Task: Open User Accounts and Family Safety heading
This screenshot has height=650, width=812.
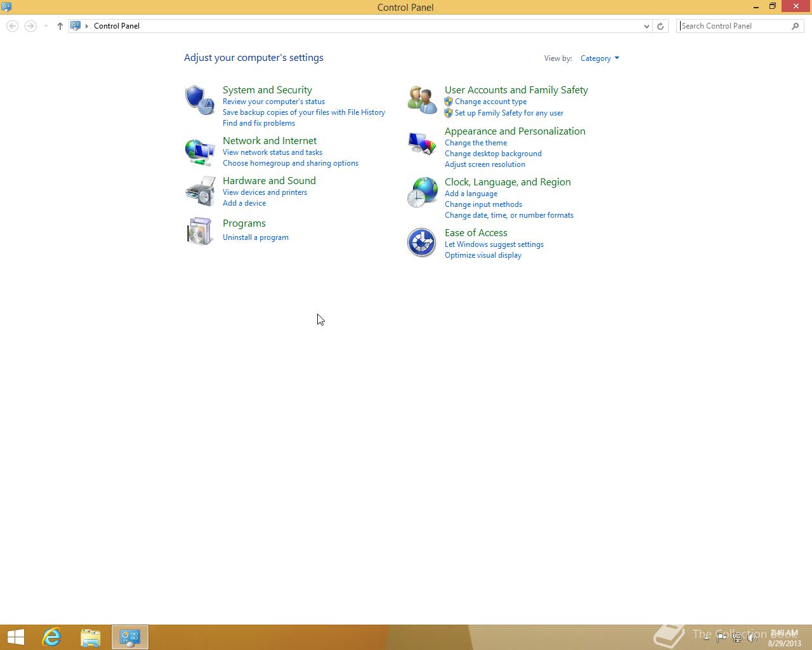Action: 516,90
